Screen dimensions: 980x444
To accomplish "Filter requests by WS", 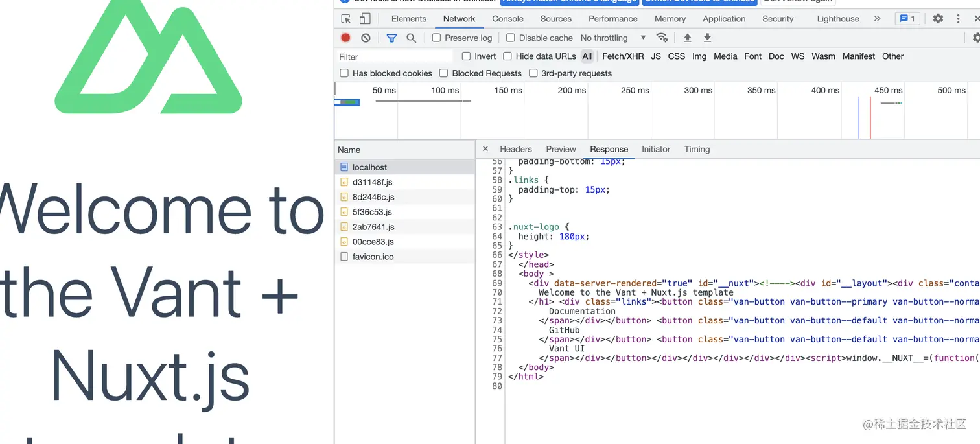I will tap(798, 56).
